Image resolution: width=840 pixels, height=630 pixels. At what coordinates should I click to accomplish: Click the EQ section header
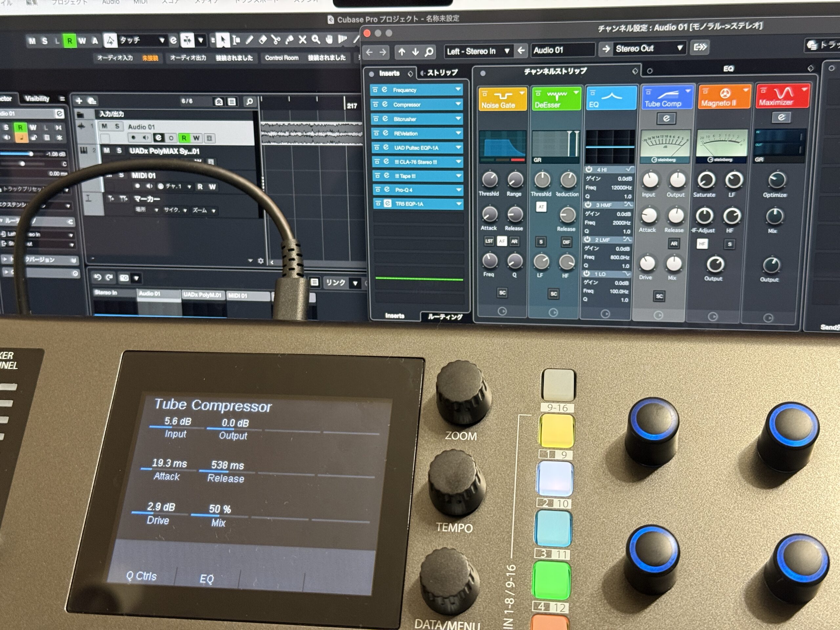coord(728,69)
